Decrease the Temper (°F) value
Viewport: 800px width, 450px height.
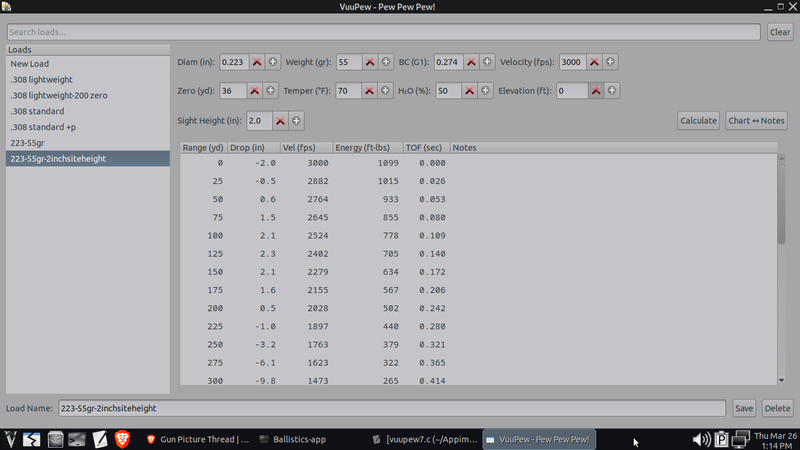[370, 91]
